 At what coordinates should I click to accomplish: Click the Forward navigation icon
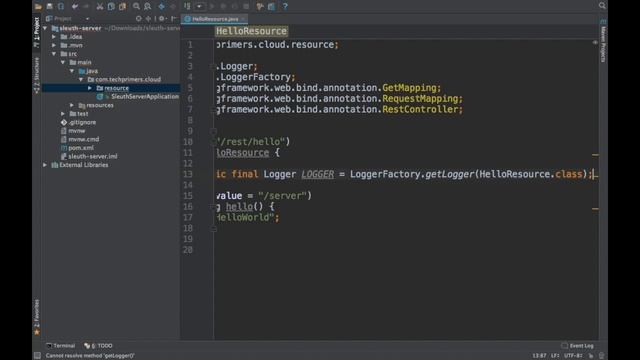click(x=173, y=6)
